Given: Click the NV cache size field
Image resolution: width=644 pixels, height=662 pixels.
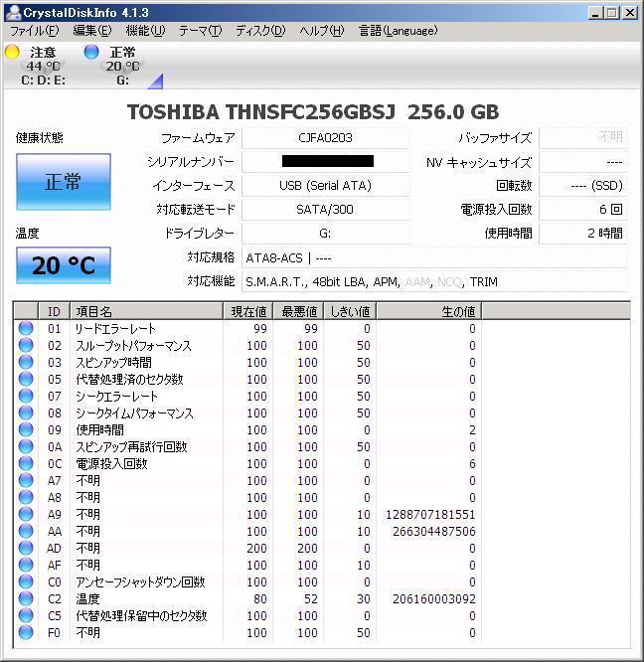Looking at the screenshot, I should point(583,162).
